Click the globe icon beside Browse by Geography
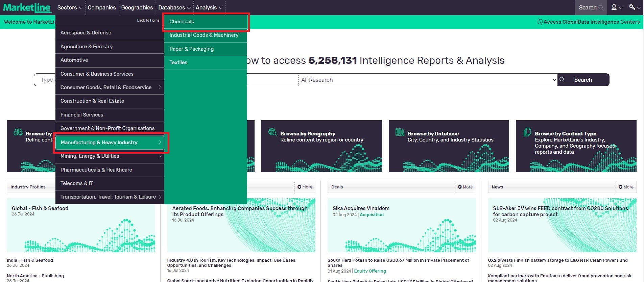The height and width of the screenshot is (282, 644). 272,132
